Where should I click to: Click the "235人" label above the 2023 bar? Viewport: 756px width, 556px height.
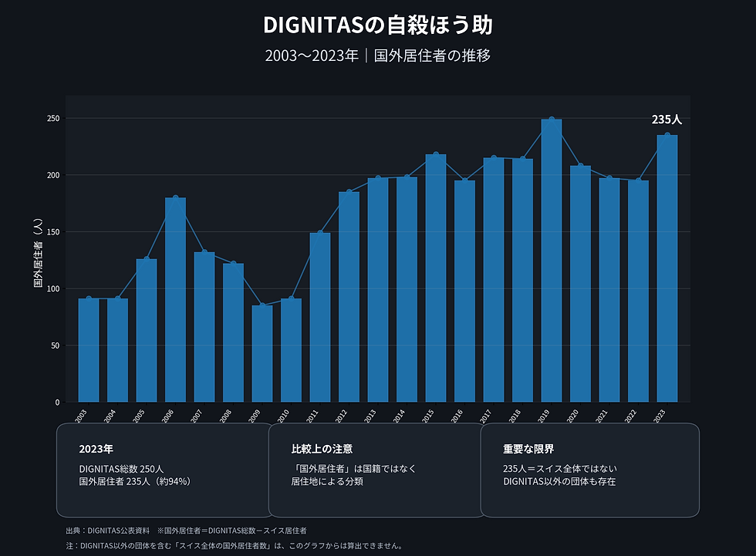click(x=667, y=119)
